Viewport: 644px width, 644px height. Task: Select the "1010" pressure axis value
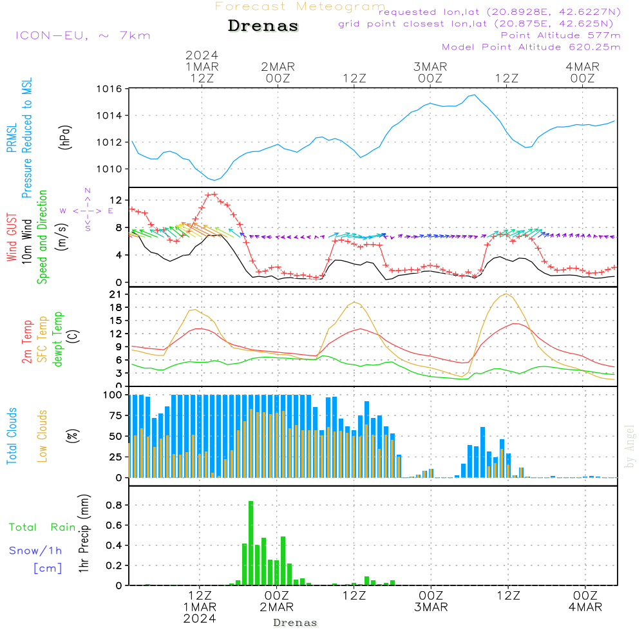[x=109, y=169]
